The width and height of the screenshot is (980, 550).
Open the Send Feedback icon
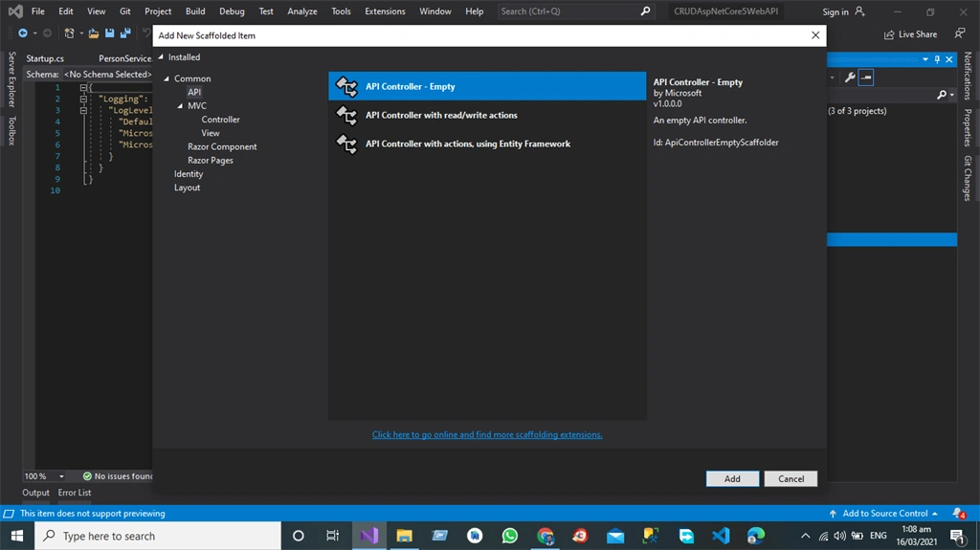coord(960,33)
